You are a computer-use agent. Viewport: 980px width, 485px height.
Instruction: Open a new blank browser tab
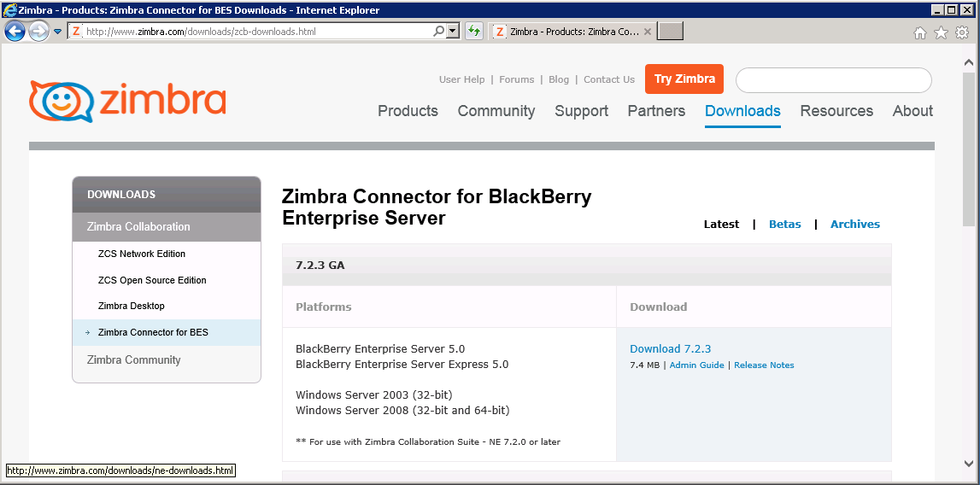(671, 32)
